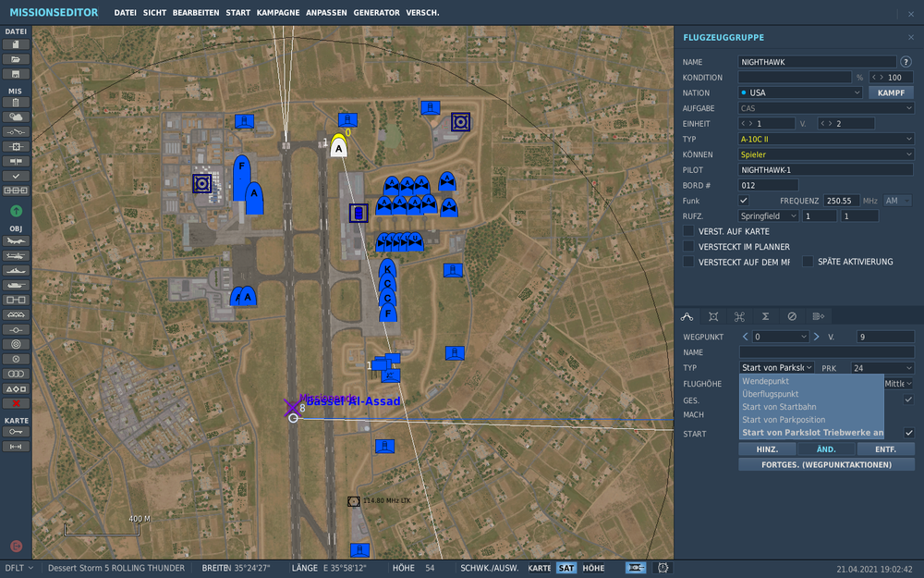This screenshot has width=924, height=578.
Task: Click the FREQUENZ field showing 250.55
Action: [841, 201]
